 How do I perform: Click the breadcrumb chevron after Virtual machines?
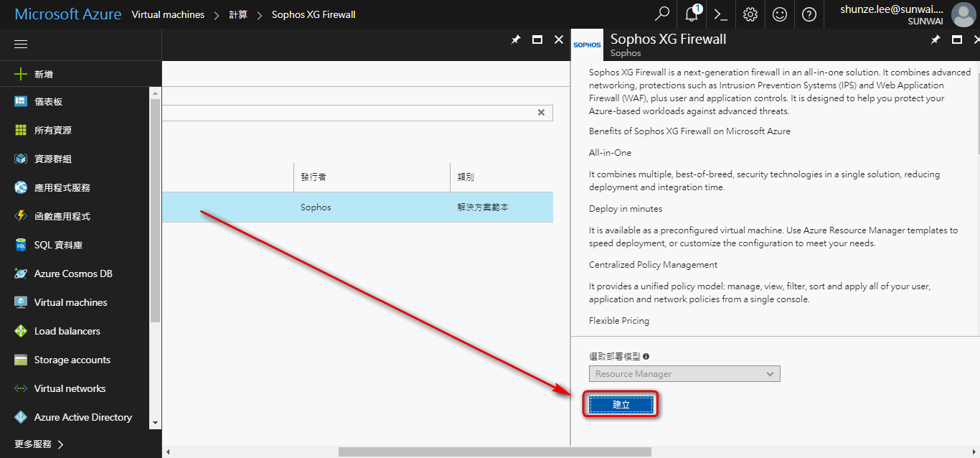(x=217, y=14)
